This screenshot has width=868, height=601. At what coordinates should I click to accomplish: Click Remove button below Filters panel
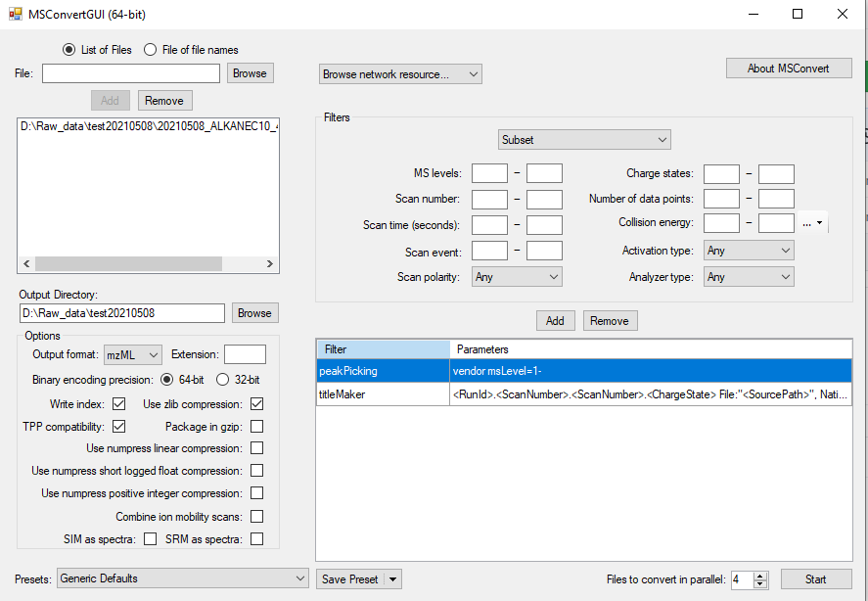[x=610, y=321]
